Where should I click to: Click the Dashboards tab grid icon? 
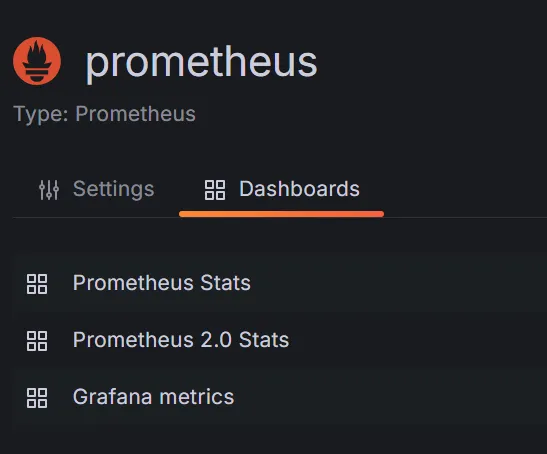pyautogui.click(x=215, y=190)
